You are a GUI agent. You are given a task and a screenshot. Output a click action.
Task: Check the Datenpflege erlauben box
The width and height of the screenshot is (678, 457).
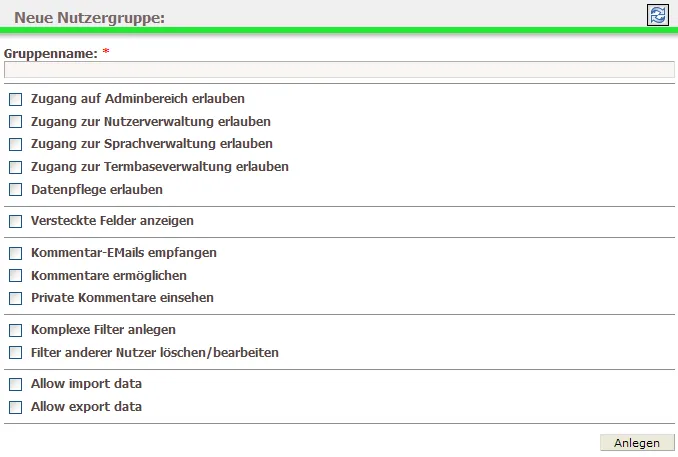[16, 190]
